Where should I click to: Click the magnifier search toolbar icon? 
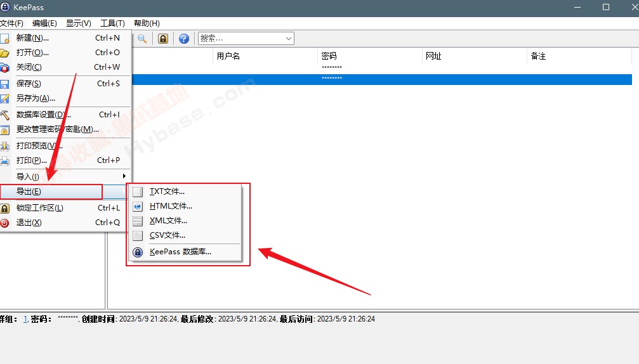pos(142,39)
